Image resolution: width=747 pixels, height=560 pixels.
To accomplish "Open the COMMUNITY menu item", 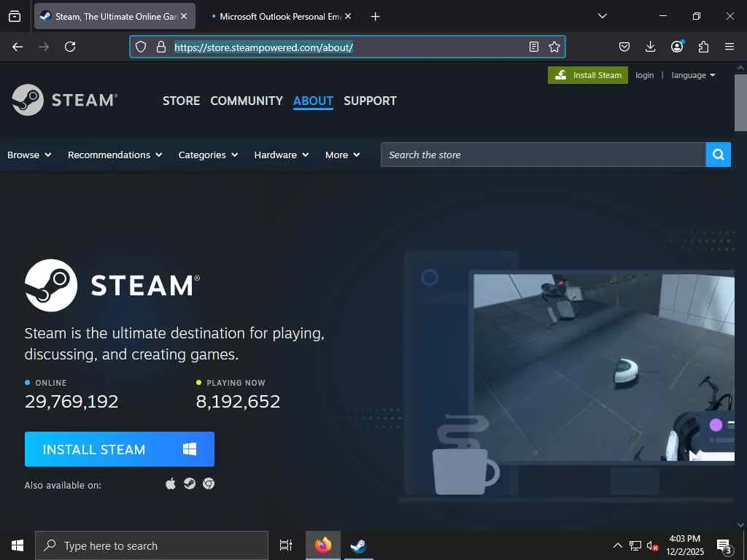I will click(247, 101).
